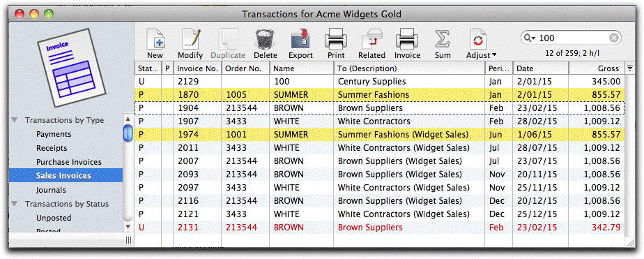The width and height of the screenshot is (644, 259).
Task: Sort by Status column header
Action: pyautogui.click(x=148, y=68)
